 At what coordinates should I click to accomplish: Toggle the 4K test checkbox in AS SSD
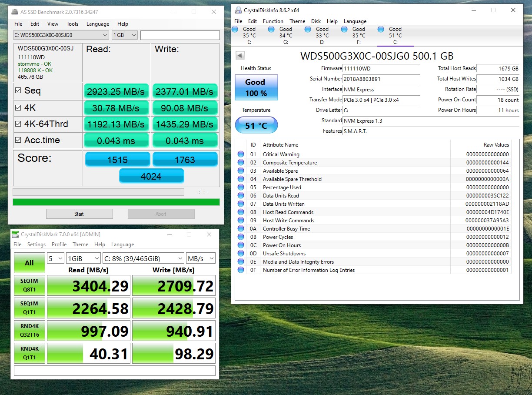pos(18,107)
